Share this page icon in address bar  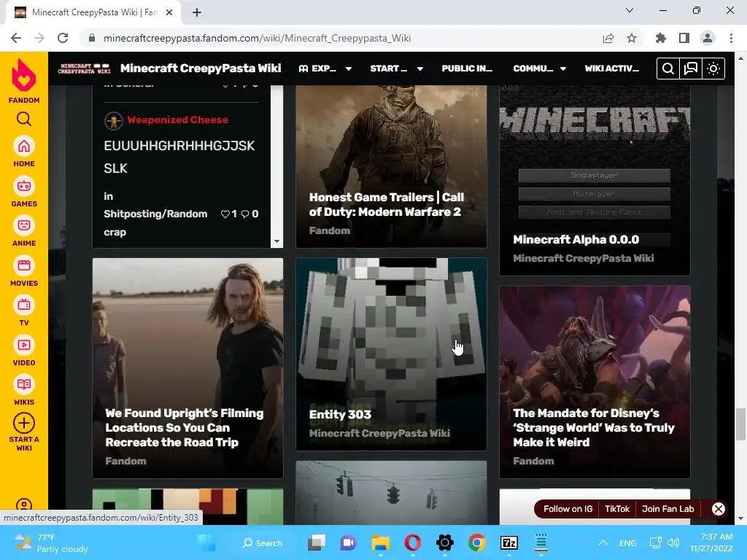click(608, 38)
